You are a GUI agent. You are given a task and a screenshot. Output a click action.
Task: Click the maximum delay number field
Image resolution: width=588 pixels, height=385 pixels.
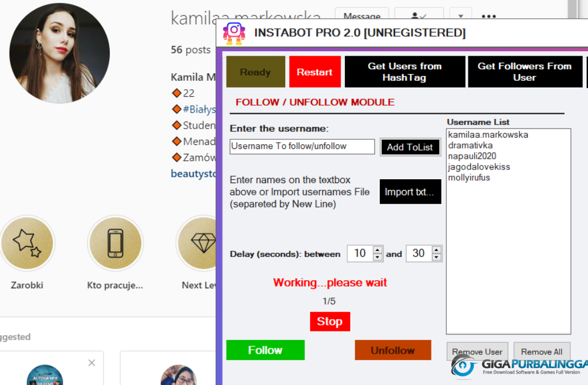(419, 254)
